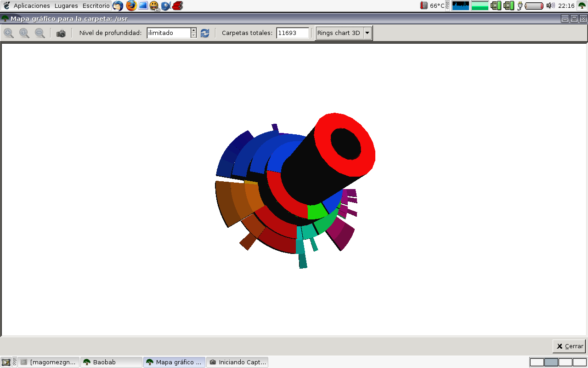This screenshot has width=588, height=368.
Task: Switch to the fourth workspace in the pager
Action: point(580,362)
